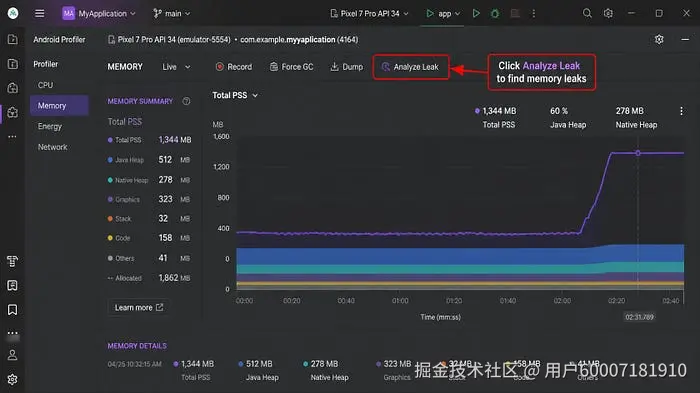Click the com.example.myapplication process label
Viewport: 700px width, 393px height.
click(x=299, y=40)
